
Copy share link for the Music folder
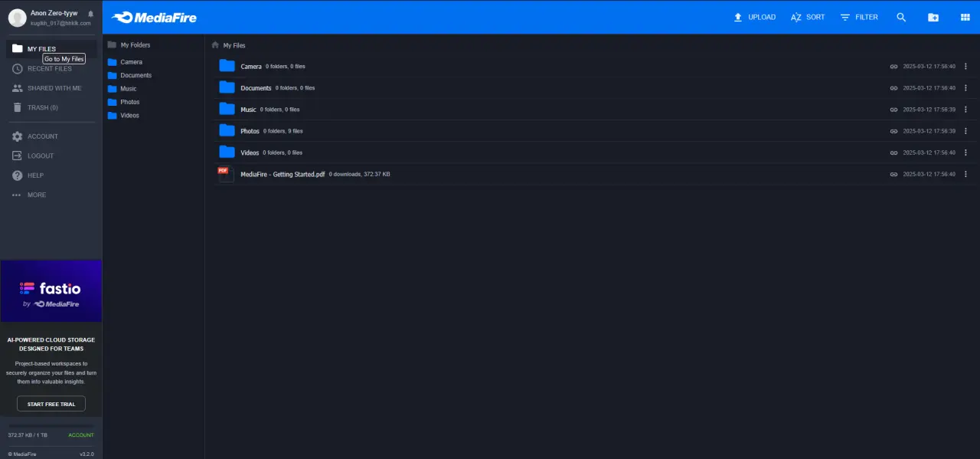893,110
